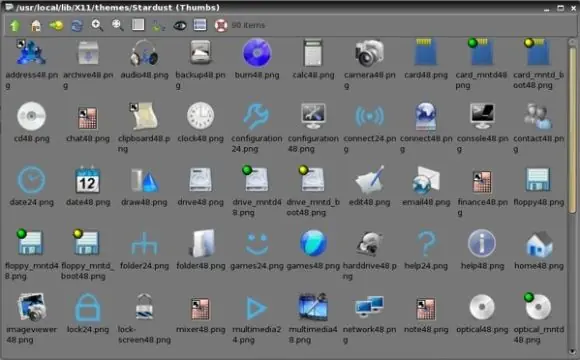This screenshot has height=360, width=580.
Task: Select the games48.png ball icon
Action: pos(313,243)
